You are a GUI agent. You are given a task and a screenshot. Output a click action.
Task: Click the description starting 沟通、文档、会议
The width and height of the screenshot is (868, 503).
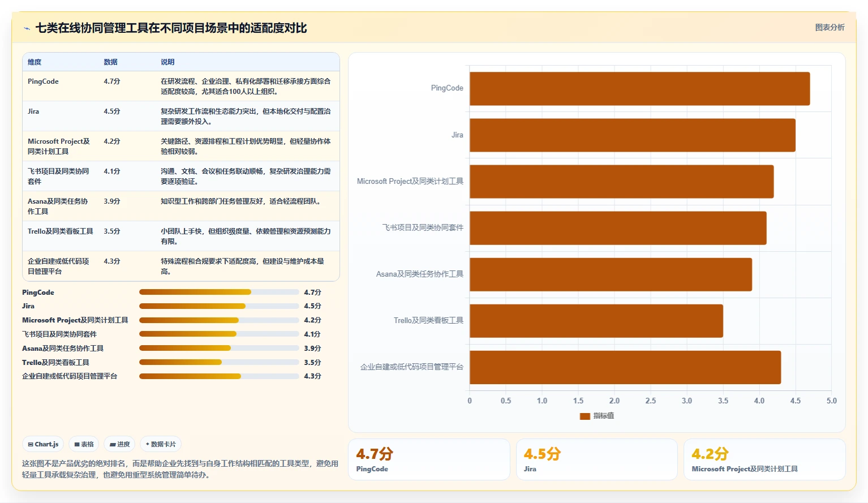(x=246, y=177)
